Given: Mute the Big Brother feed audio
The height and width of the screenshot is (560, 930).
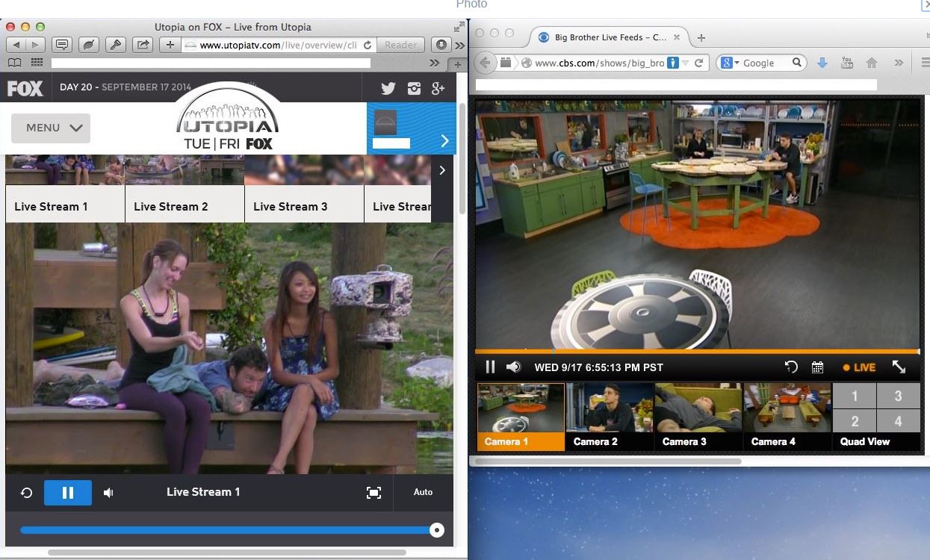Looking at the screenshot, I should (x=514, y=367).
